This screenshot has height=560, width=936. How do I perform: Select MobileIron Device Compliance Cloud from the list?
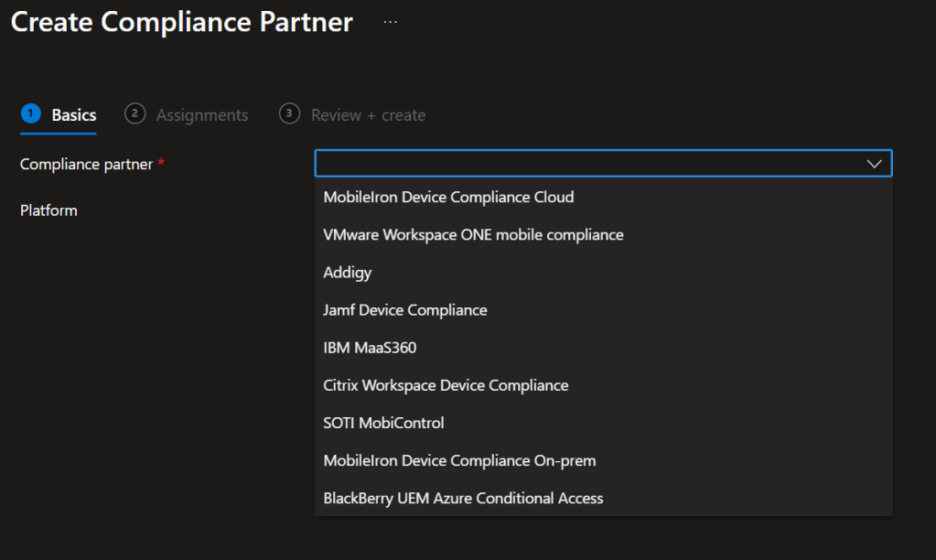(448, 197)
